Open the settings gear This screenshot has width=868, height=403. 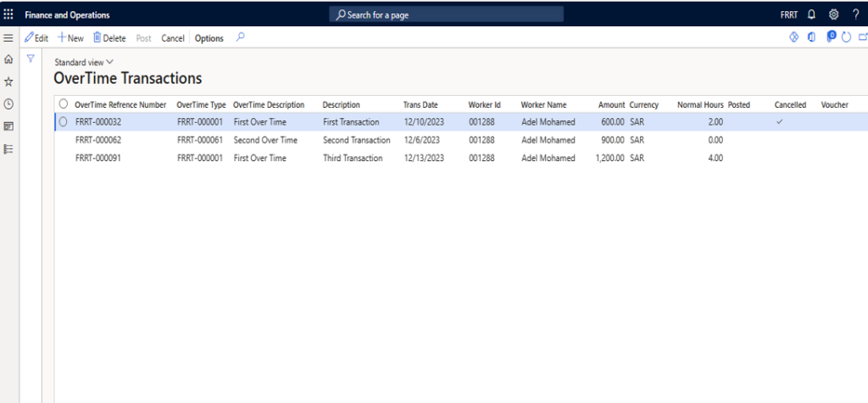tap(833, 14)
